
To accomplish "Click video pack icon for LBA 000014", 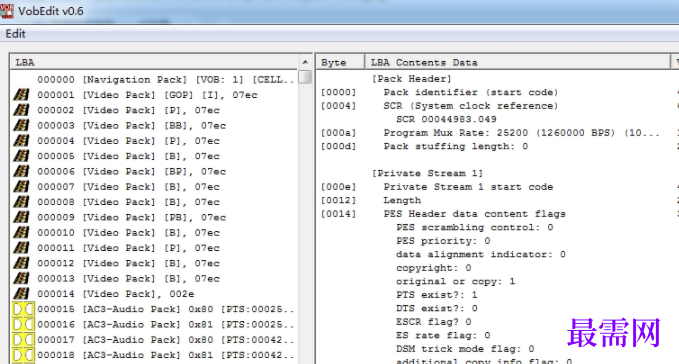I will [x=21, y=293].
